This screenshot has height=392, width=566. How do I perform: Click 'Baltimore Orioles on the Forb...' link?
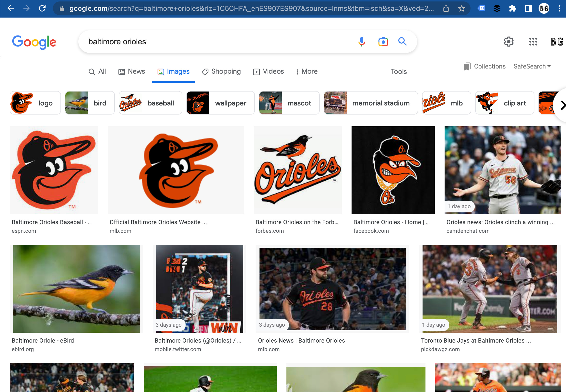297,222
